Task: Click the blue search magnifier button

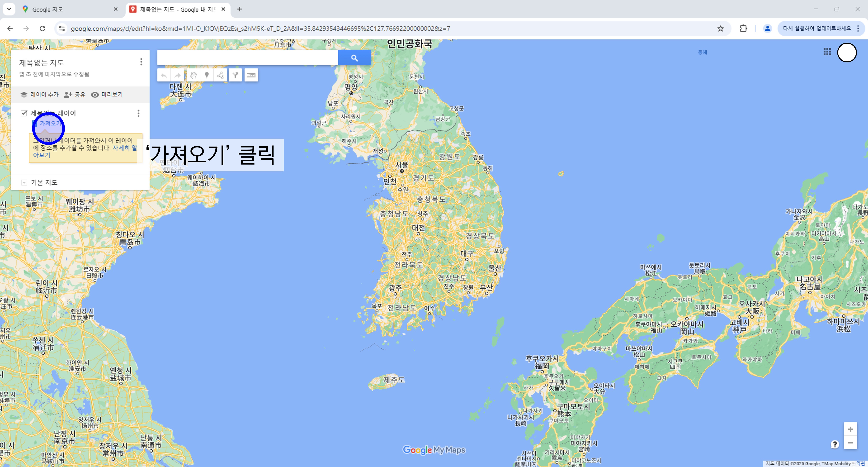Action: click(354, 58)
